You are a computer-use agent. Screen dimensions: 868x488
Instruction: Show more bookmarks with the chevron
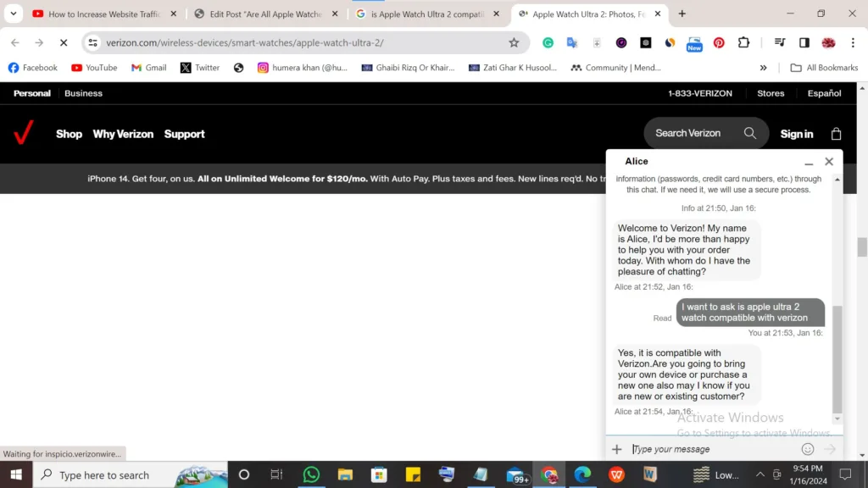pyautogui.click(x=764, y=68)
